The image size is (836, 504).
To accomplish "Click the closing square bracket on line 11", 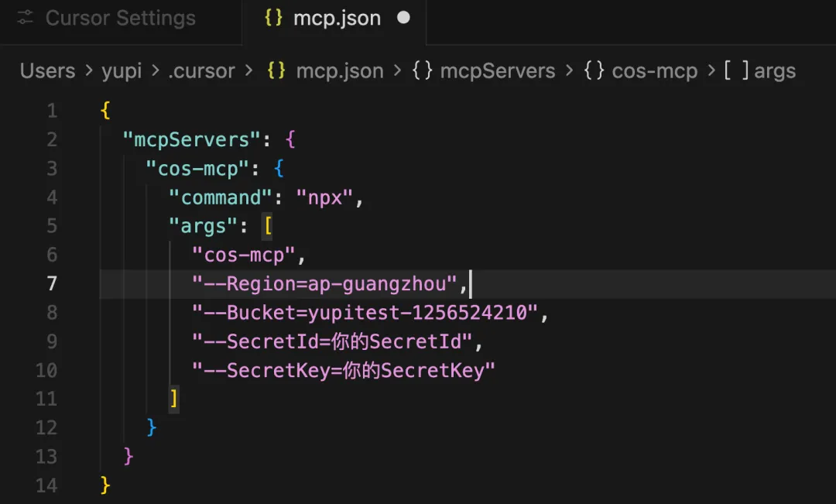I will click(x=174, y=399).
